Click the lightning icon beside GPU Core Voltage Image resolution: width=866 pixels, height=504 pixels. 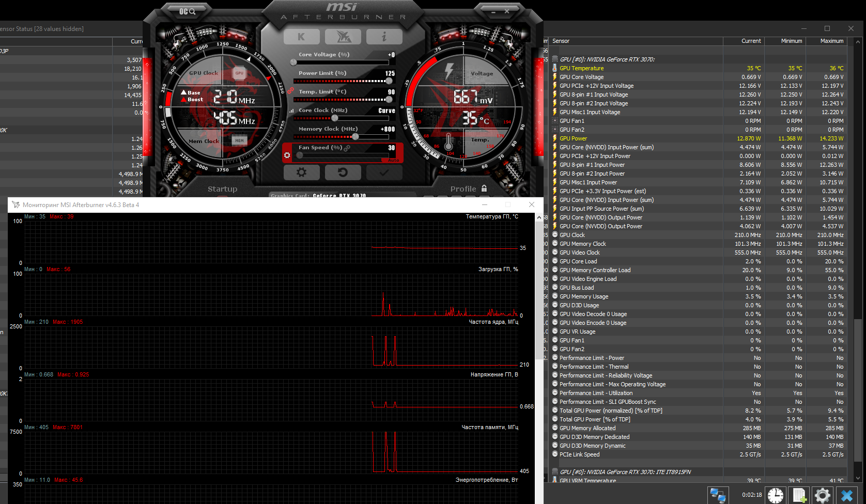(x=555, y=77)
